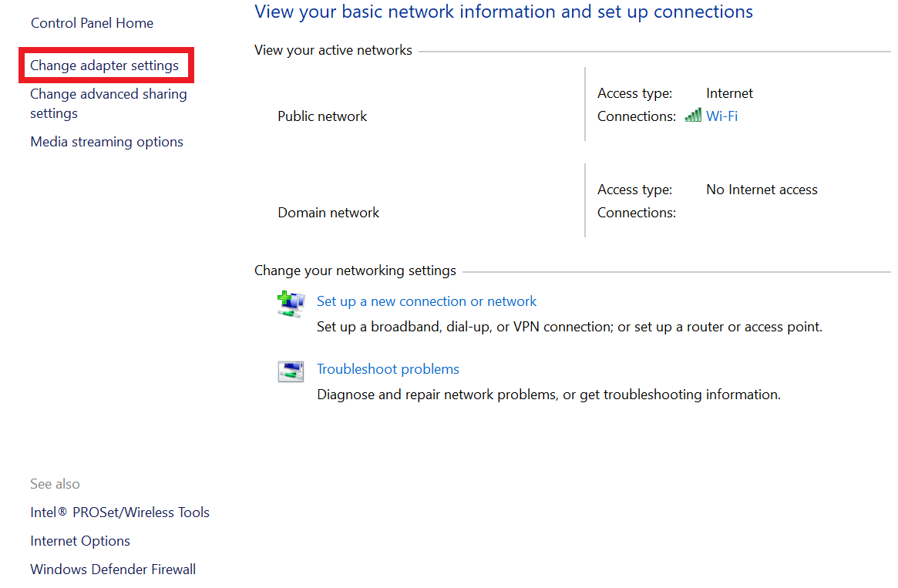Open Change adapter settings
This screenshot has width=898, height=588.
click(x=105, y=66)
